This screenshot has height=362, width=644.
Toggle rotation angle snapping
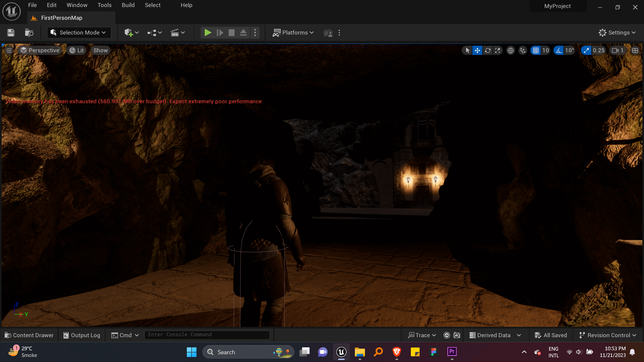[558, 50]
